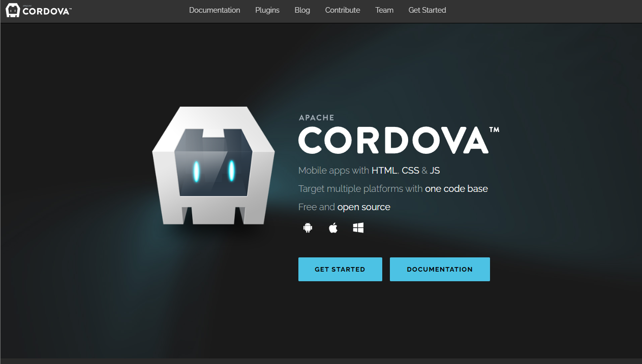Open the Documentation menu item
Image resolution: width=642 pixels, height=364 pixels.
(215, 10)
